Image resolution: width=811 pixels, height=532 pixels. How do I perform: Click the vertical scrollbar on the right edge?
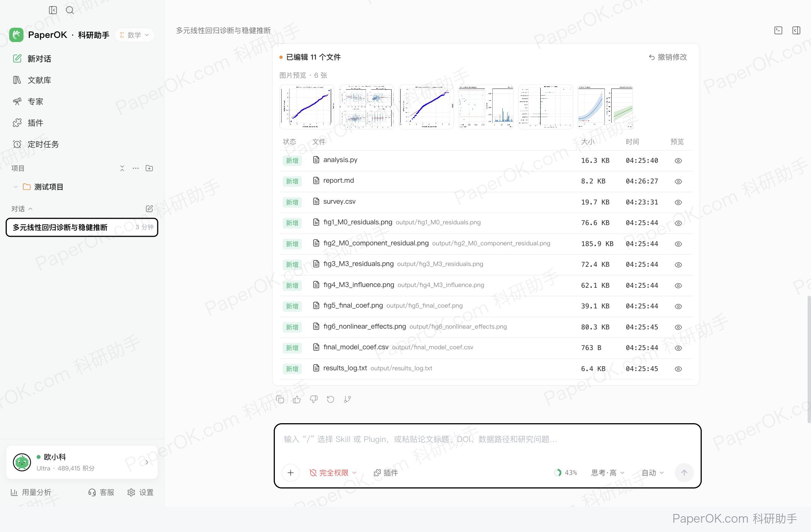click(x=809, y=359)
